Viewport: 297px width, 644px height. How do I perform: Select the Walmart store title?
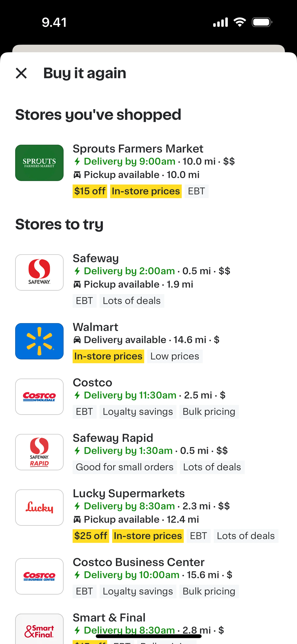tap(95, 327)
